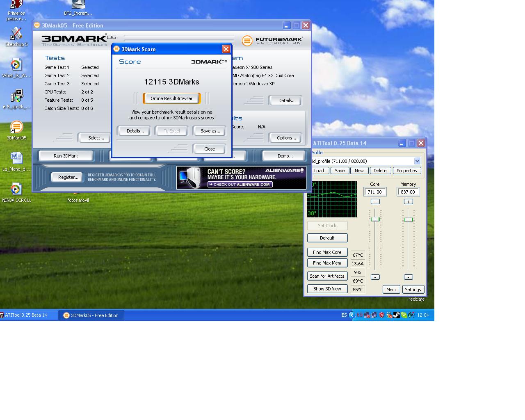The image size is (525, 420).
Task: Open the La_Mano Word document icon
Action: pyautogui.click(x=16, y=158)
